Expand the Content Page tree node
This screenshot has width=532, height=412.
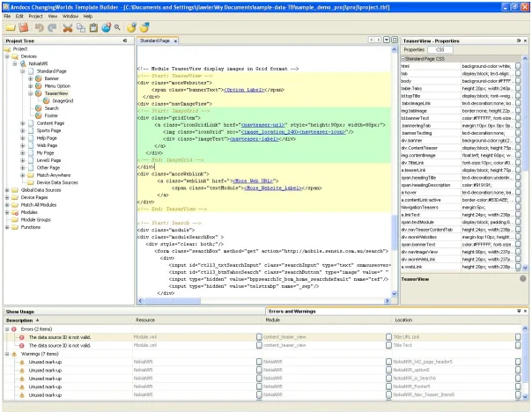22,123
